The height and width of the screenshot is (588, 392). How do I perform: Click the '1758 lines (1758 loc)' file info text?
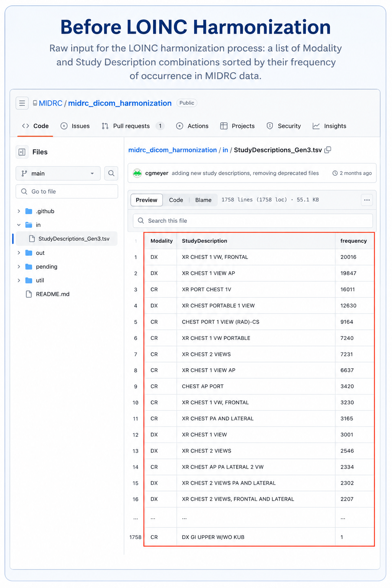[x=254, y=200]
